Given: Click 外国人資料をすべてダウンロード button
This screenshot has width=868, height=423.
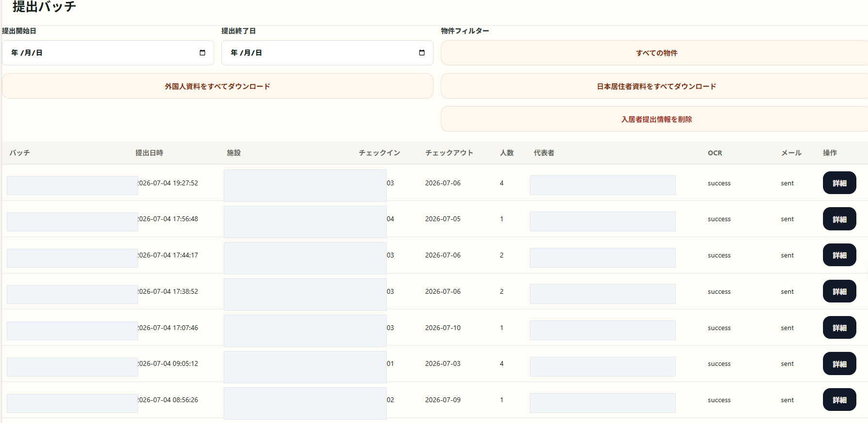Looking at the screenshot, I should pos(217,86).
